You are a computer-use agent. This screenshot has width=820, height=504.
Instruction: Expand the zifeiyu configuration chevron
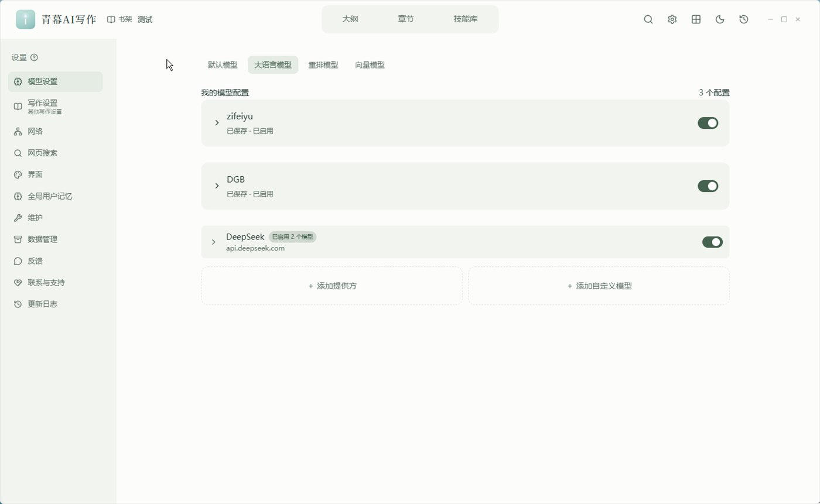coord(217,123)
